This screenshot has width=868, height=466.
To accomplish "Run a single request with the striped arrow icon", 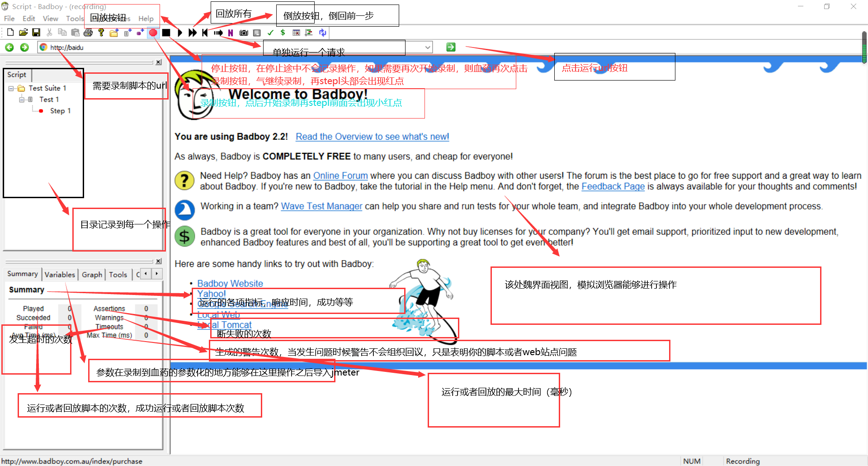I will tap(218, 33).
